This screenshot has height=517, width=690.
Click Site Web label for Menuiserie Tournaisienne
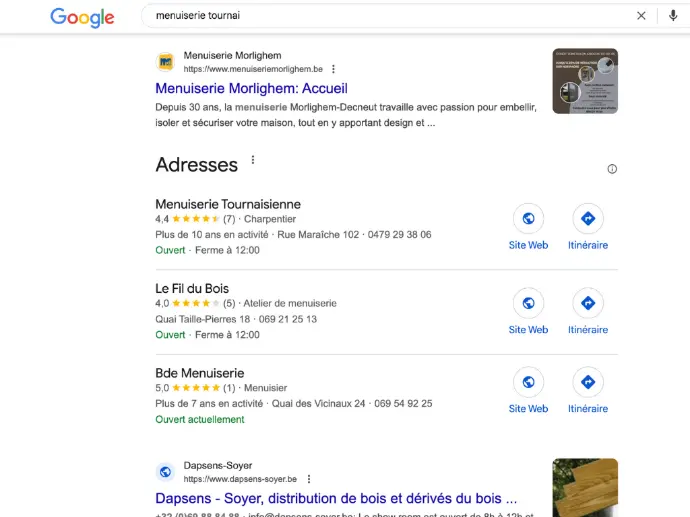[529, 245]
